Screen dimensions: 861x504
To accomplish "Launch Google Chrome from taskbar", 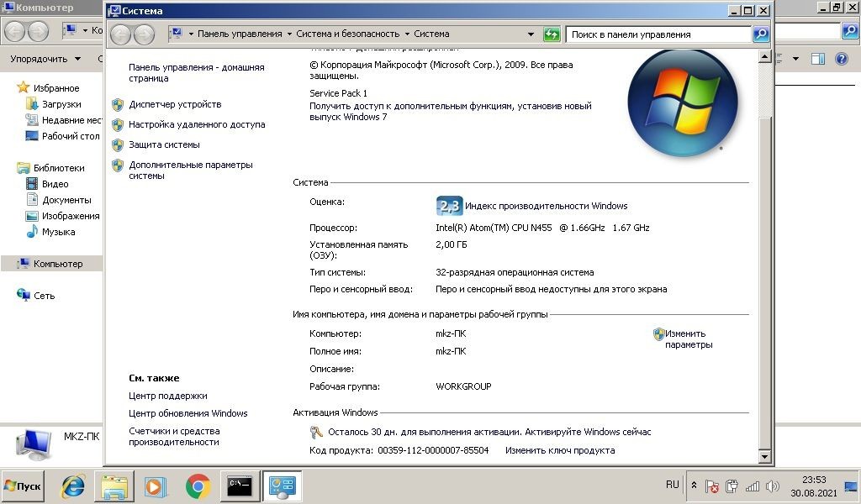I will point(198,486).
